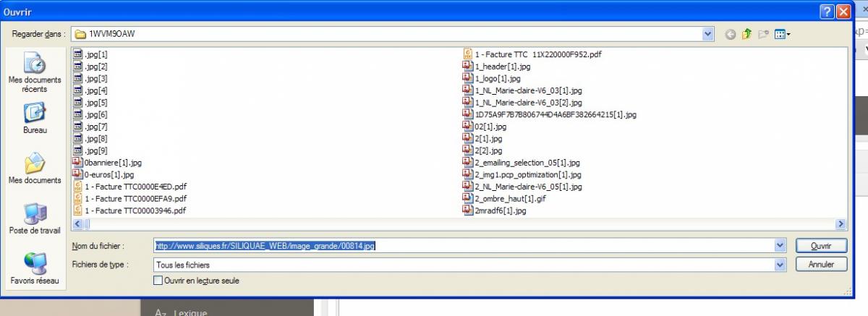
Task: Select file 1D75A9F7B7B806744D4A6BF382664215[1].jpg
Action: (x=556, y=114)
